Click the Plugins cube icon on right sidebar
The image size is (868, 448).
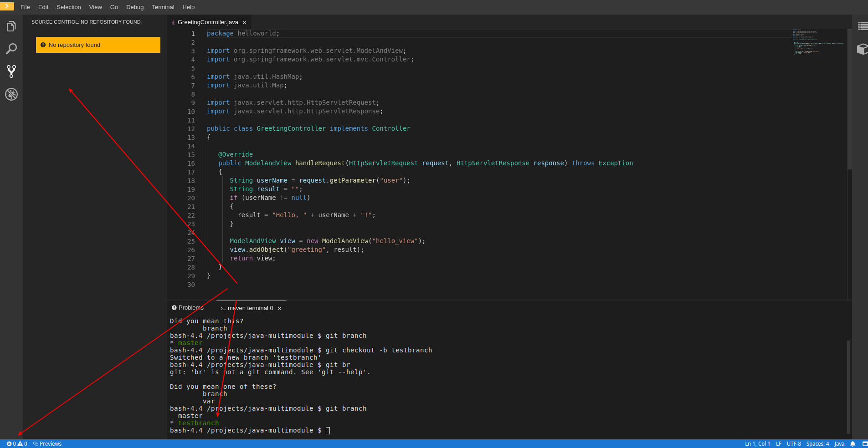[x=863, y=49]
